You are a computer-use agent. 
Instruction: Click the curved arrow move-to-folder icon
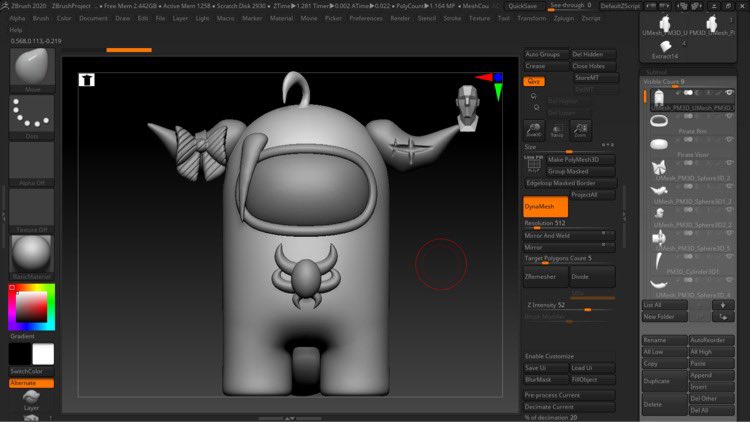click(723, 316)
